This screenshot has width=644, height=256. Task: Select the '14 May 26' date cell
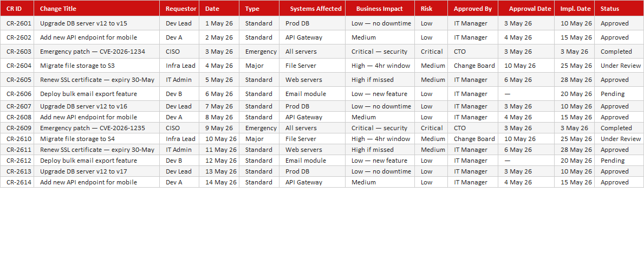[219, 182]
